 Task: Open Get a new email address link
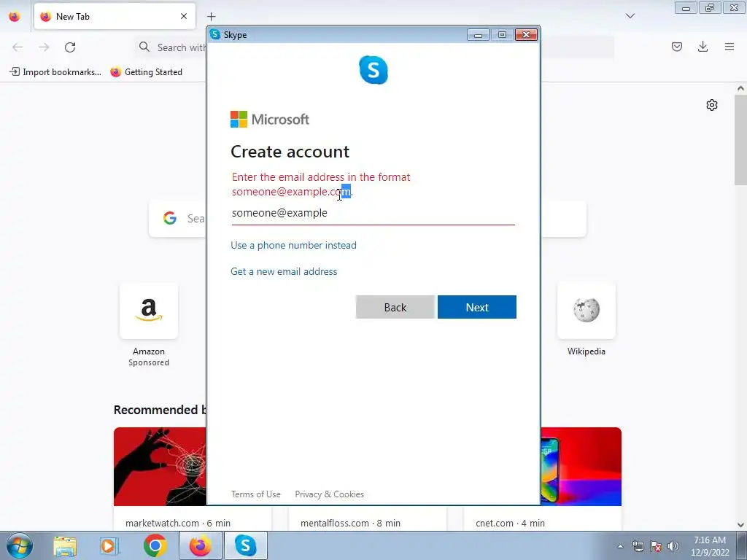tap(284, 271)
